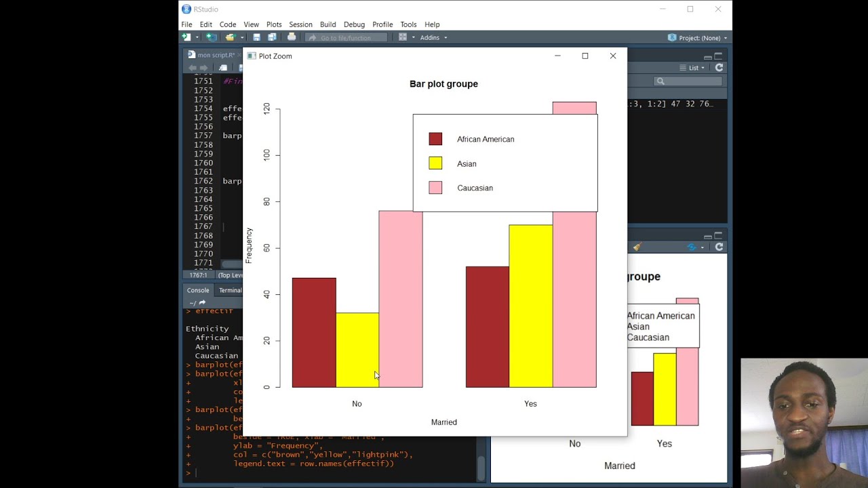Click the console working directory arrow icon
868x488 pixels.
pos(202,303)
